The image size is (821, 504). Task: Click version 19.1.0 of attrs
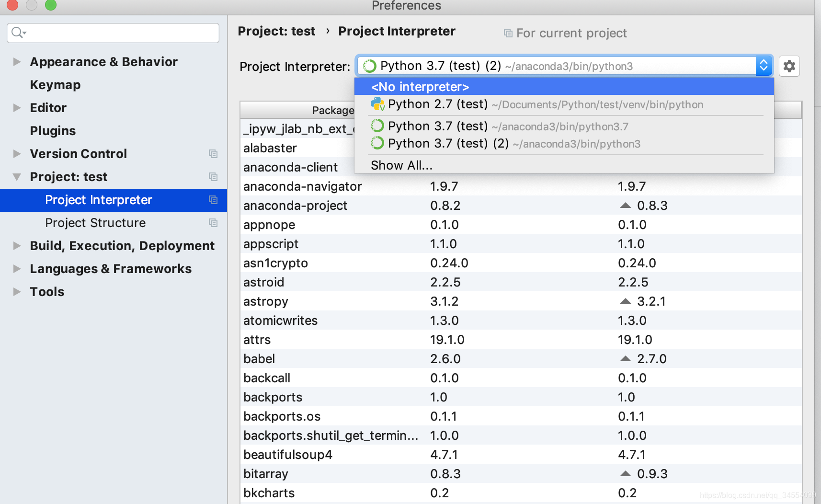pyautogui.click(x=447, y=340)
